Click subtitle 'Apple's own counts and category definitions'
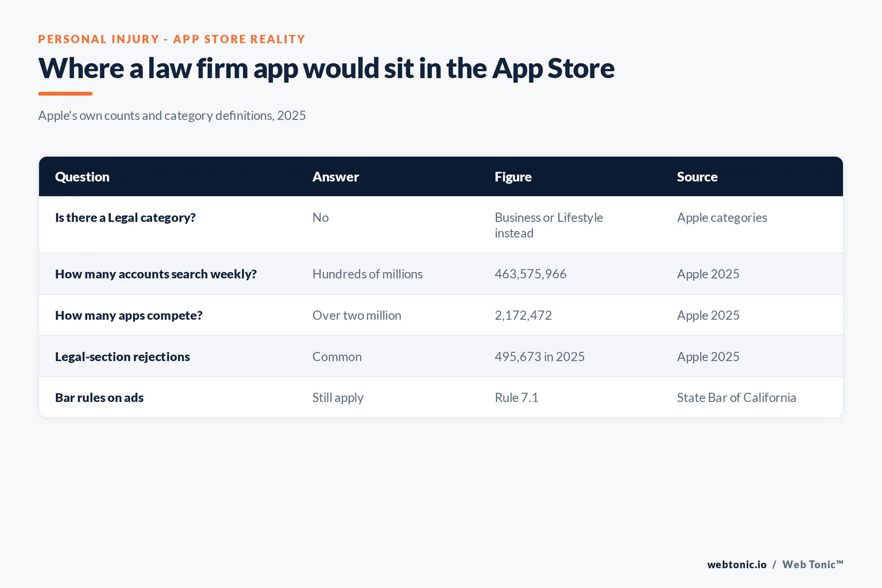Viewport: 882px width, 588px height. pos(171,116)
